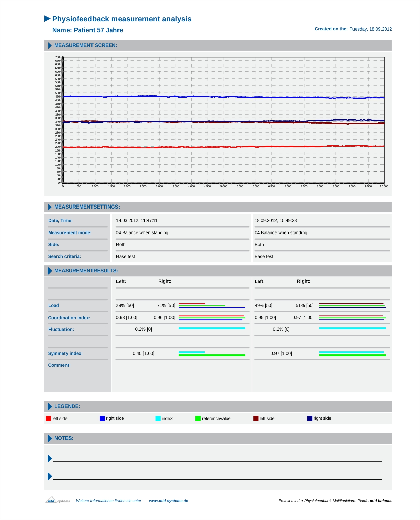
Task: Select the dark red left side legend swatch
Action: [256, 418]
